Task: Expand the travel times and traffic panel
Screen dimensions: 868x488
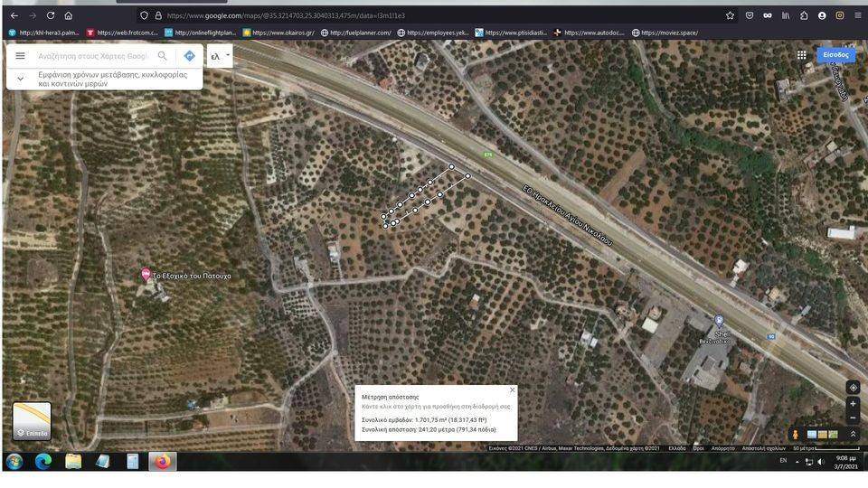Action: tap(21, 79)
